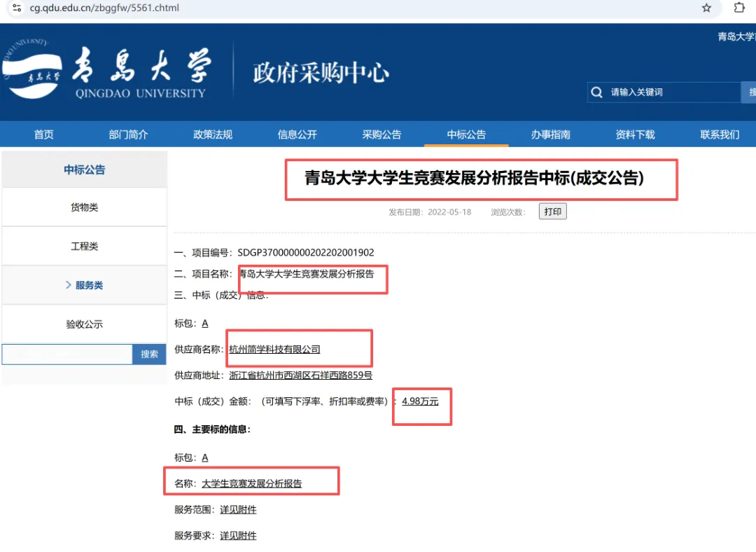Open the 首页 navigation tab
The height and width of the screenshot is (552, 756).
pos(44,134)
